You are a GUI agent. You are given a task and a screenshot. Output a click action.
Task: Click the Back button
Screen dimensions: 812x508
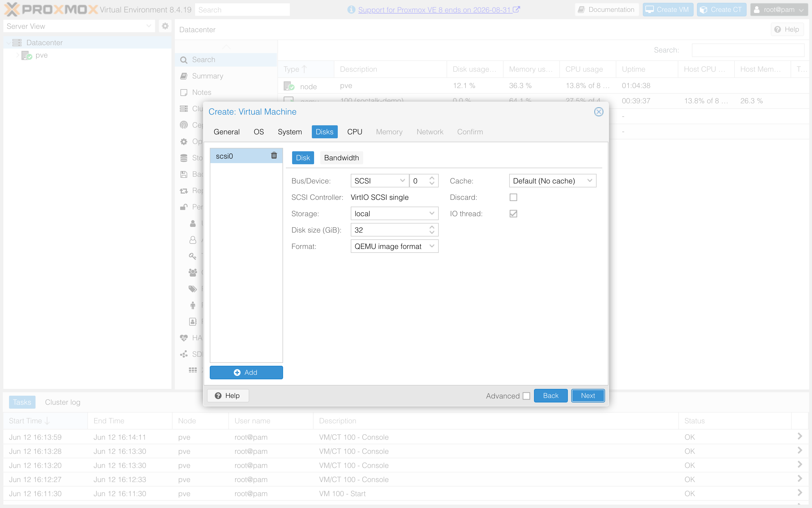tap(551, 395)
